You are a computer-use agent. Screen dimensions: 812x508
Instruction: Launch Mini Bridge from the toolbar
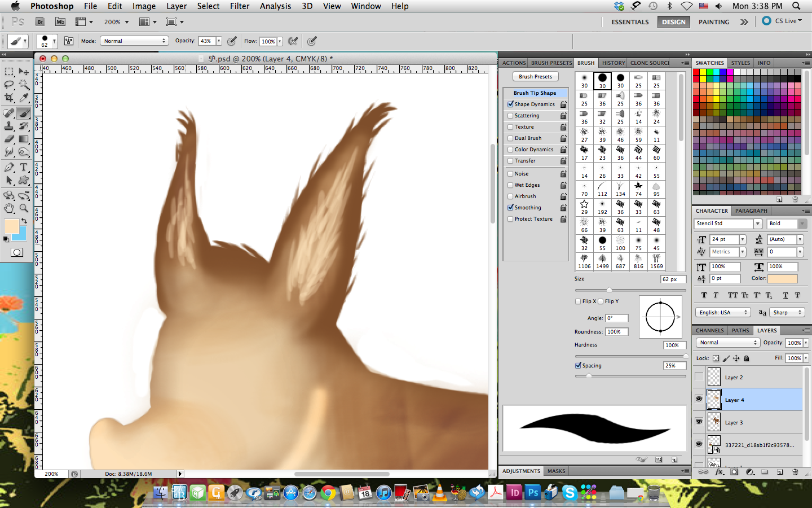click(x=60, y=22)
